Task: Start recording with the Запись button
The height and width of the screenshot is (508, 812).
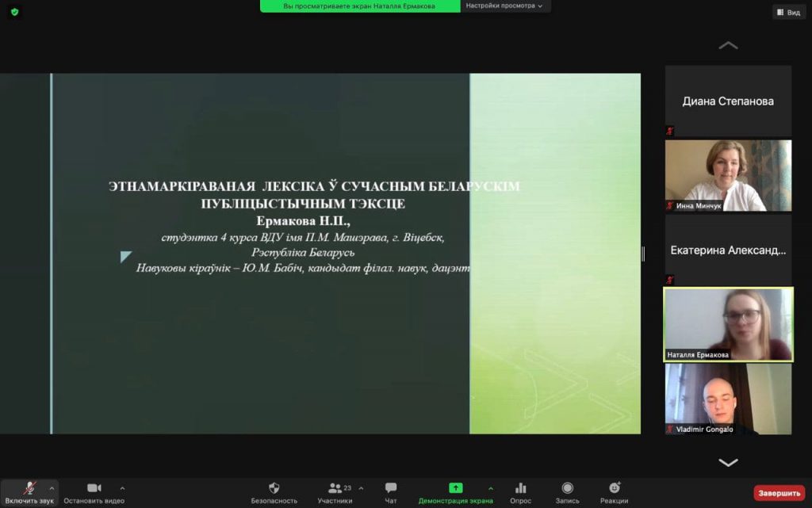Action: point(567,492)
